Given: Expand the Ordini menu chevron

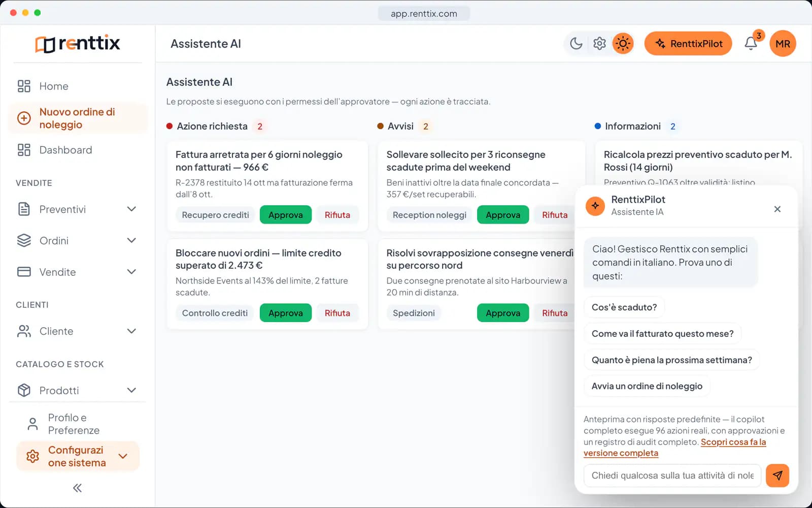Looking at the screenshot, I should coord(131,241).
